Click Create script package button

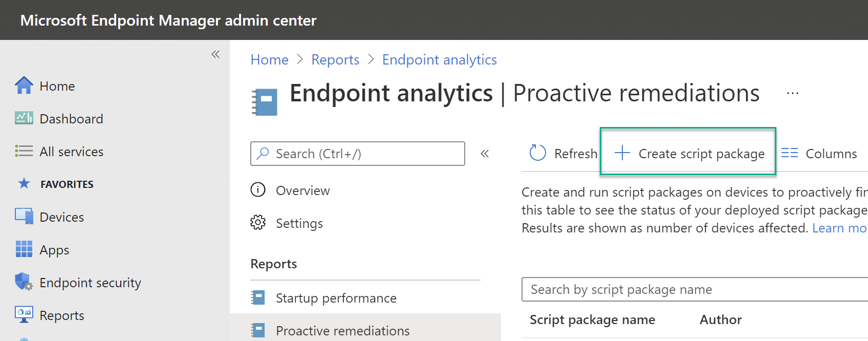(688, 153)
